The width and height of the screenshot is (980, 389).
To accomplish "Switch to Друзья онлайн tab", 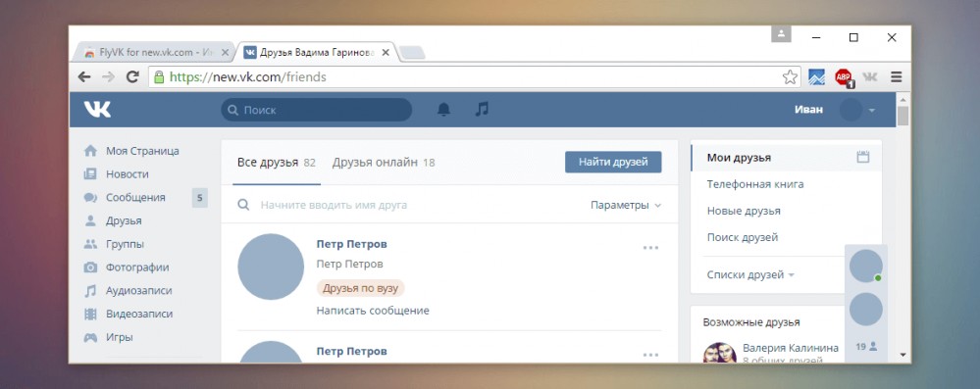I will click(384, 163).
